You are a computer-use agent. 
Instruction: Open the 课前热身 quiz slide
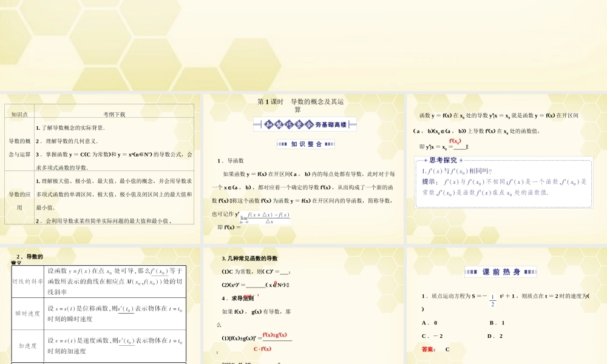tap(507, 306)
